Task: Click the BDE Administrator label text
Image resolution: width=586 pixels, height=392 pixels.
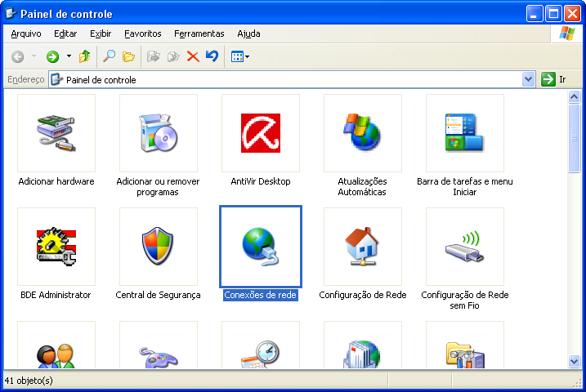Action: (56, 295)
